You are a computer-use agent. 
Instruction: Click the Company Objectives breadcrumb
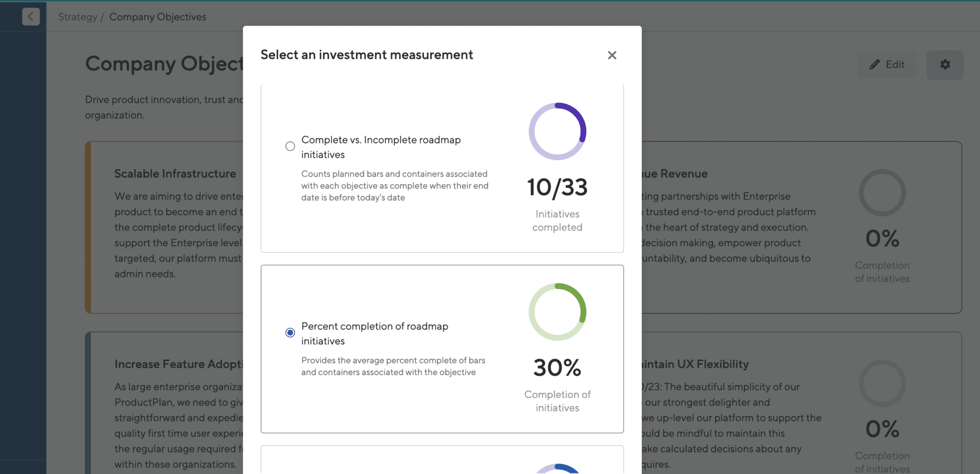157,17
